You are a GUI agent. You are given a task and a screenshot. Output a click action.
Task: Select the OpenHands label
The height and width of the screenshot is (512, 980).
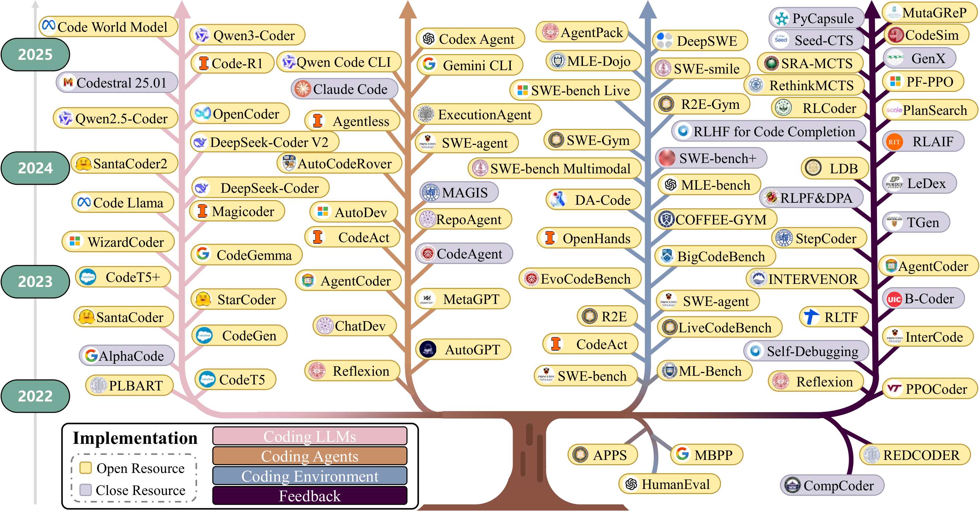(589, 238)
